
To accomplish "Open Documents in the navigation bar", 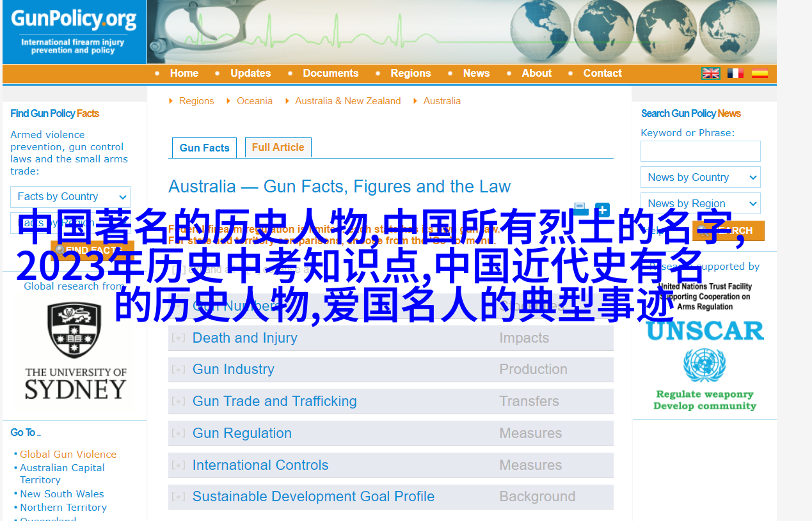I will (x=331, y=74).
